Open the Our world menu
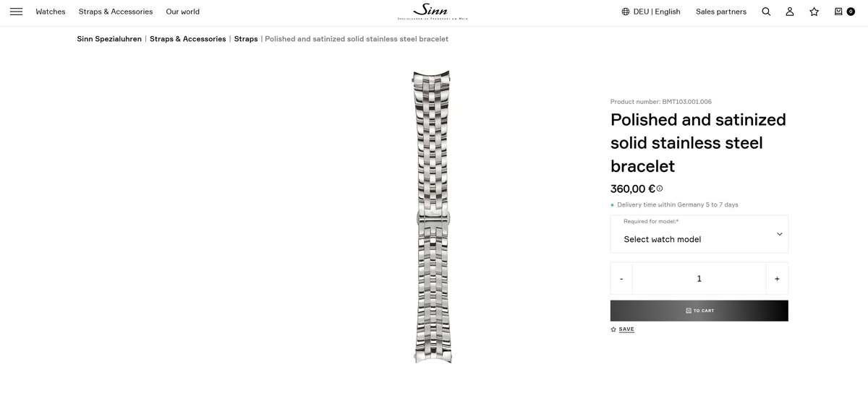Screen dimensions: 868x393 [x=183, y=12]
